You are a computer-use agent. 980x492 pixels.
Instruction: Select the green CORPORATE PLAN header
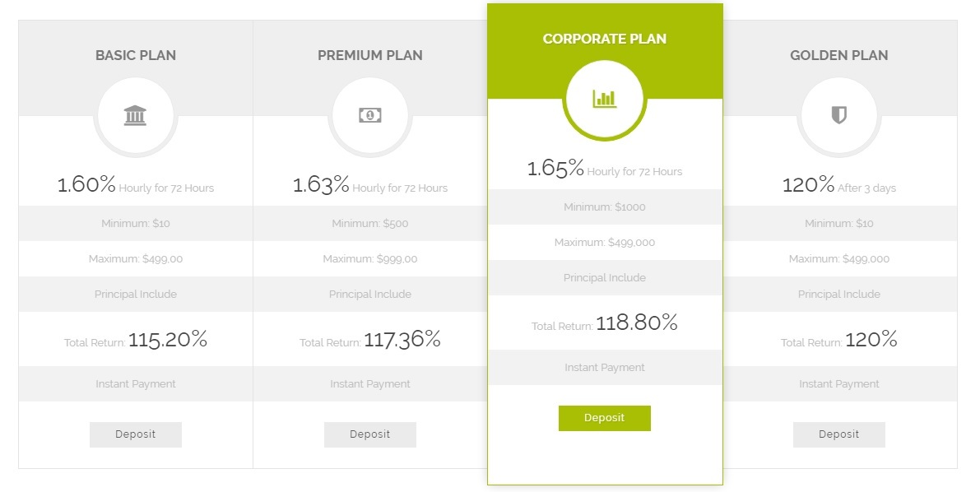[605, 39]
